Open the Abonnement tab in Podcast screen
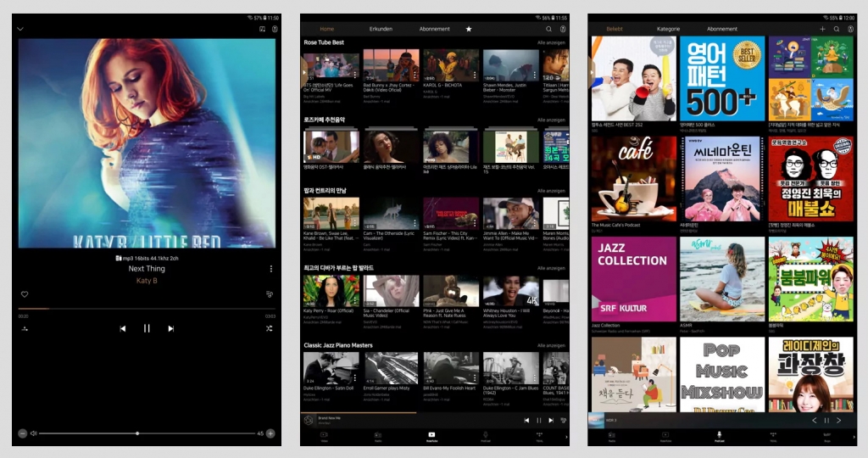Image resolution: width=868 pixels, height=458 pixels. pyautogui.click(x=722, y=29)
